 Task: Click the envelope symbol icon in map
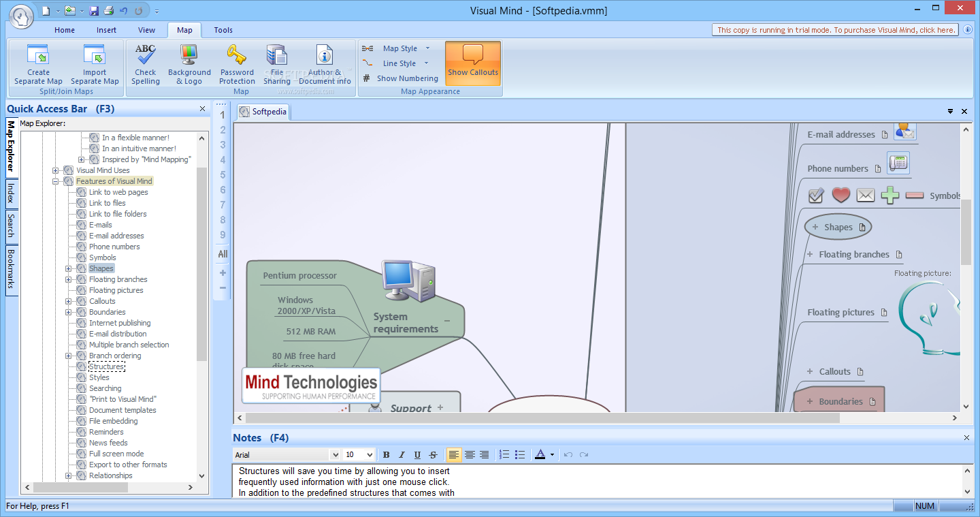point(866,195)
